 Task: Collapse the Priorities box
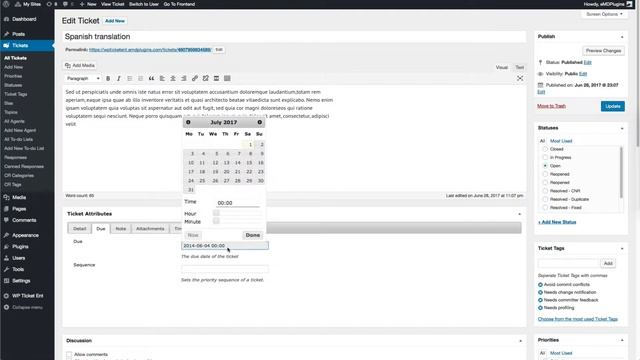coord(622,340)
